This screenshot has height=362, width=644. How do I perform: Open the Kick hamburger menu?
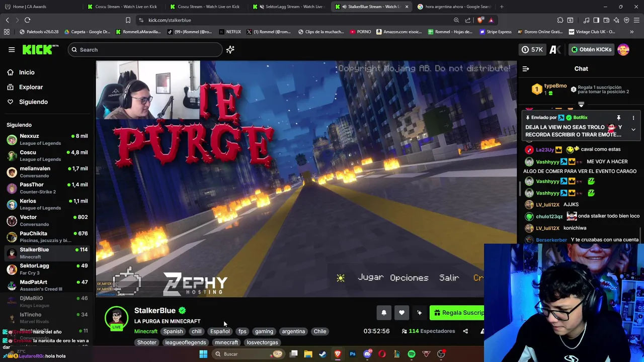pyautogui.click(x=12, y=49)
